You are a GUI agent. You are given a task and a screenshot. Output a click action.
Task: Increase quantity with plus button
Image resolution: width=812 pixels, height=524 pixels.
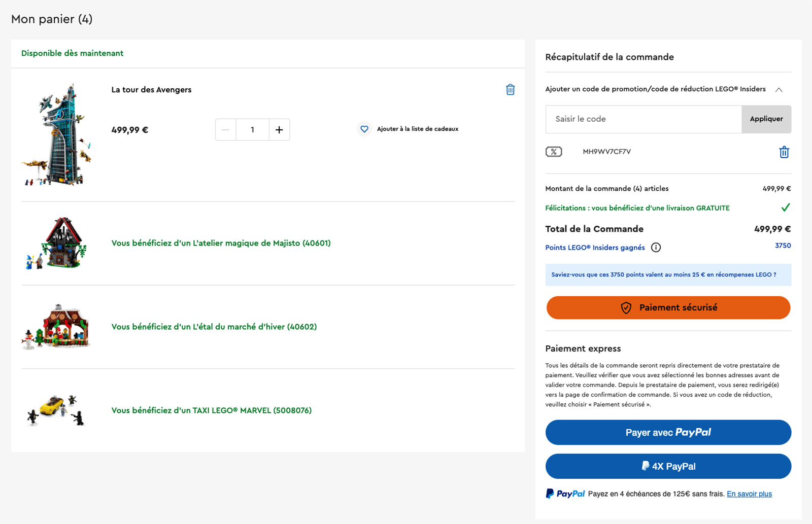tap(279, 130)
